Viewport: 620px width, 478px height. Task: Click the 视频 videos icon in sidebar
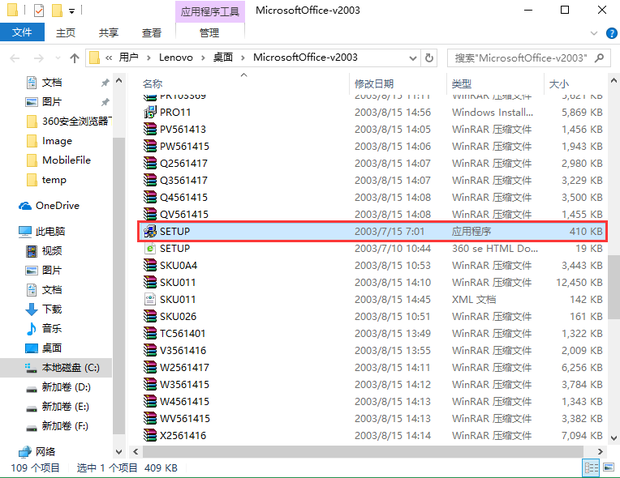point(31,251)
